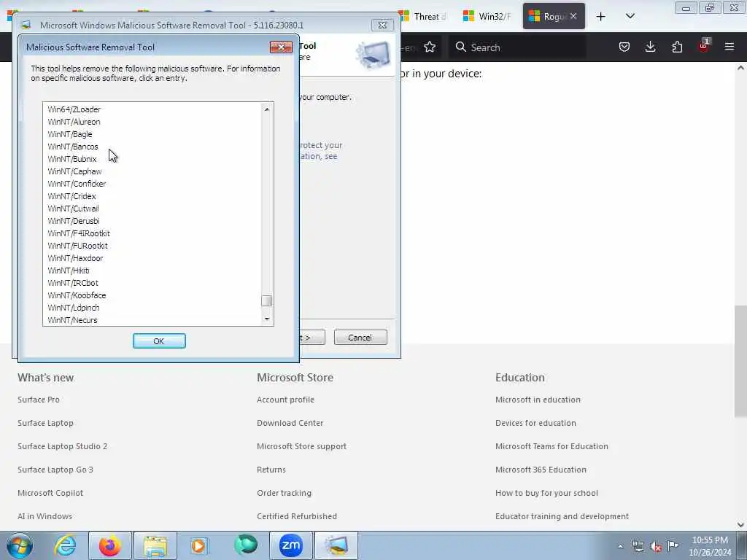Expand the list all tabs chevron

point(630,16)
